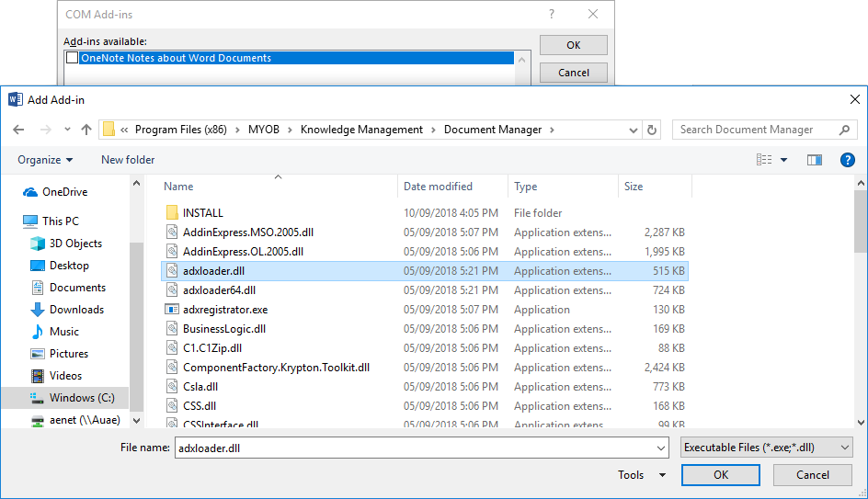Image resolution: width=868 pixels, height=499 pixels.
Task: Click the Up one level arrow icon
Action: click(x=86, y=130)
